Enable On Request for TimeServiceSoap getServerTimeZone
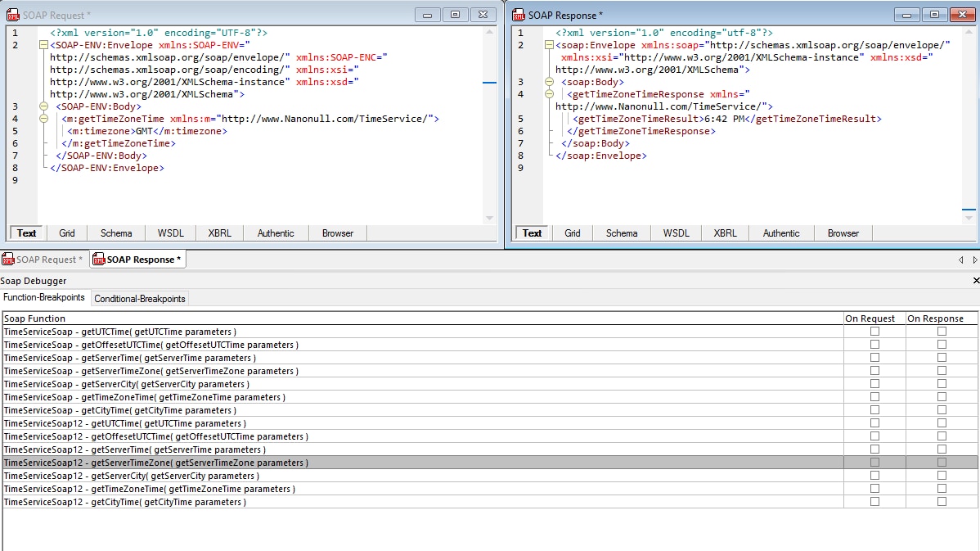Image resolution: width=980 pixels, height=551 pixels. 874,371
